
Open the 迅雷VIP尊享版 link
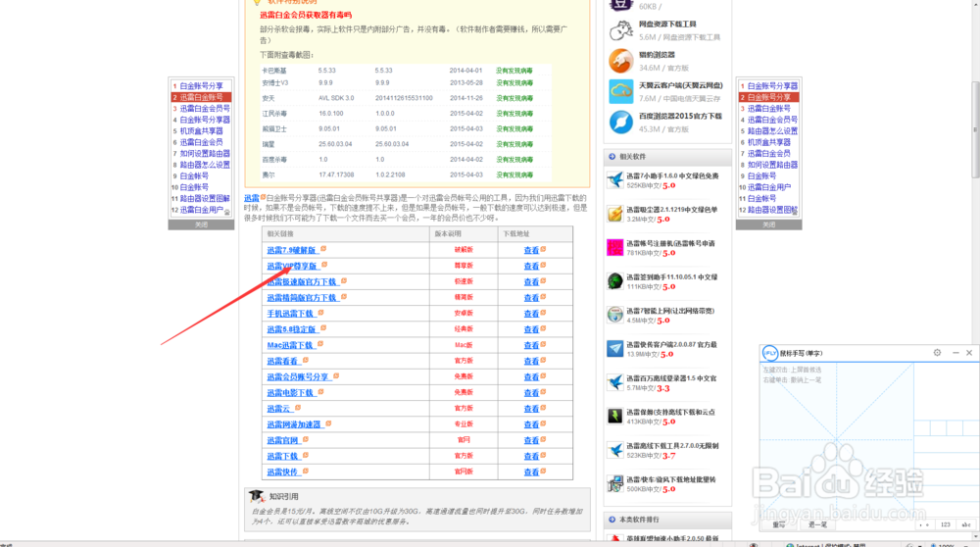[x=292, y=266]
